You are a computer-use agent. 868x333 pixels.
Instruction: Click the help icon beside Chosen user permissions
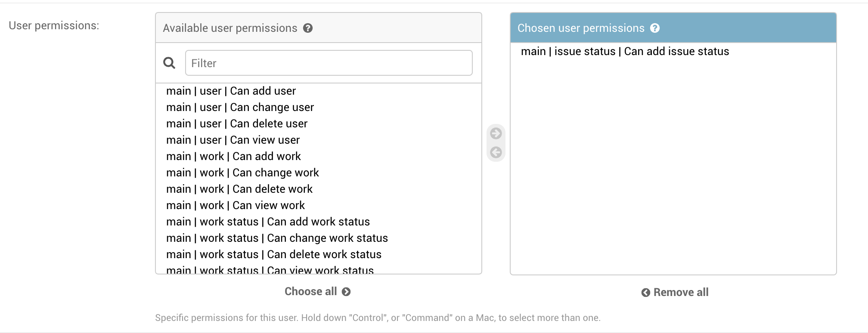tap(655, 28)
